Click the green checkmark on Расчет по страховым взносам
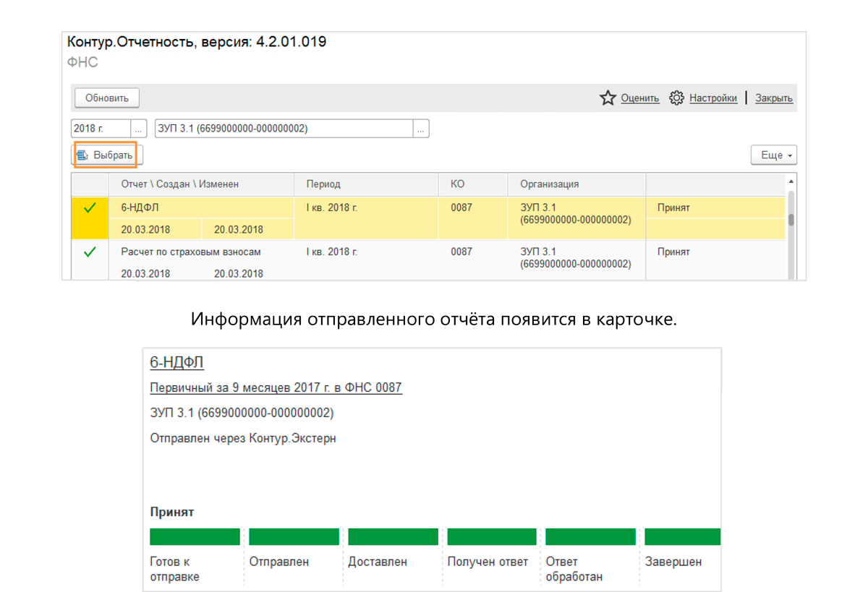Viewport: 868px width, 592px height. (x=90, y=252)
